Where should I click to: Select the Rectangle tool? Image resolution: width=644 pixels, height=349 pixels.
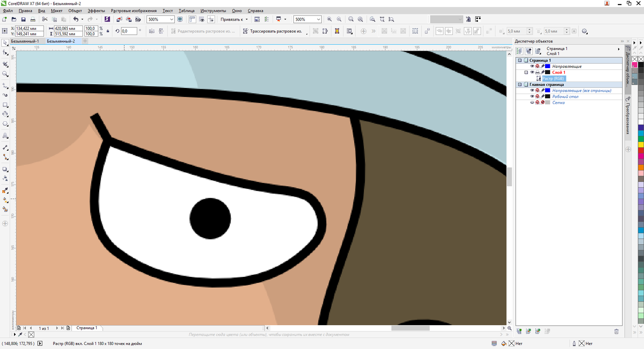[5, 105]
